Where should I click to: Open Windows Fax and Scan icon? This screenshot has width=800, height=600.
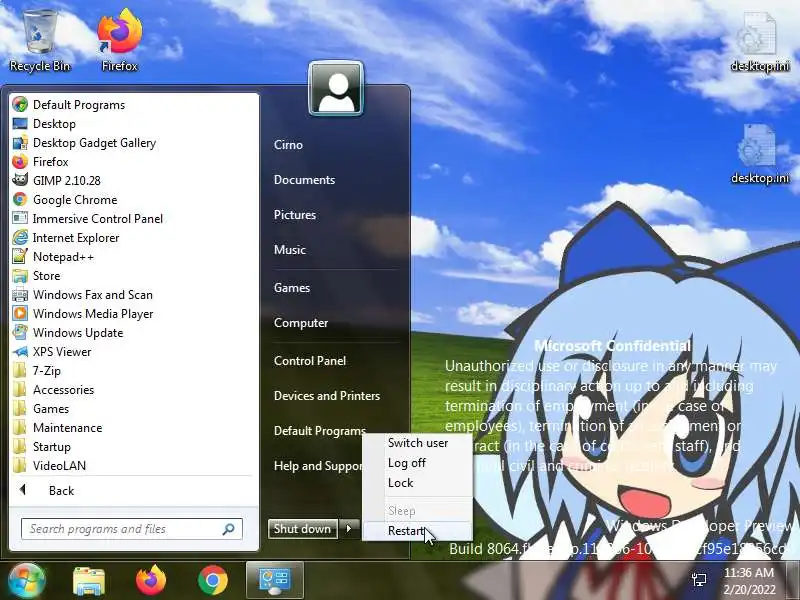[x=20, y=294]
